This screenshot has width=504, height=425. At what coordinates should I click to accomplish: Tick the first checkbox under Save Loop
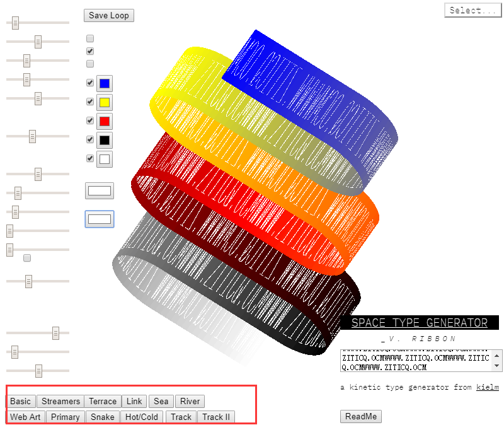90,38
